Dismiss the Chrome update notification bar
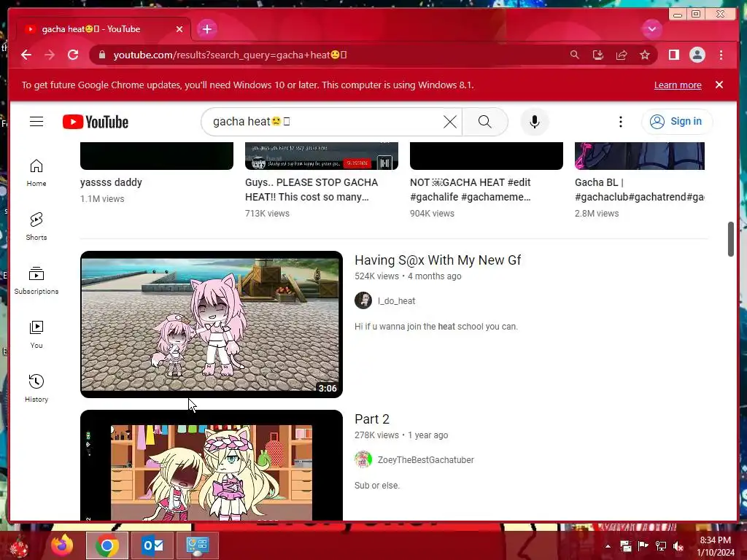Image resolution: width=747 pixels, height=560 pixels. pos(719,85)
